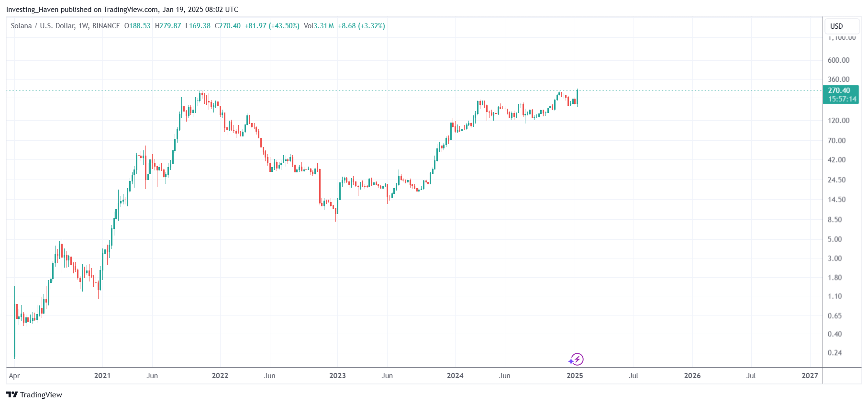Click the 14.50 price axis label
This screenshot has height=405, width=868.
[x=836, y=200]
